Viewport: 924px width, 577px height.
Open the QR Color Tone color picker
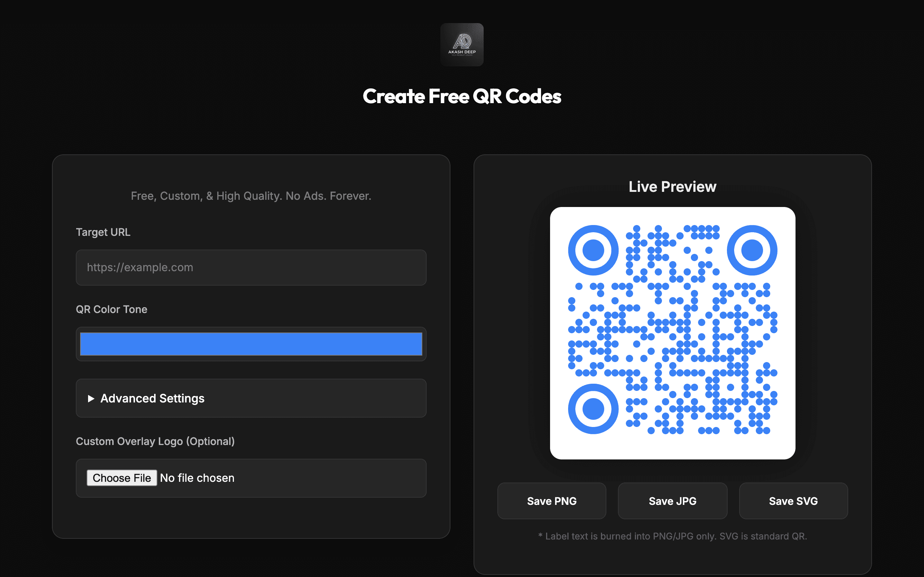(x=251, y=344)
